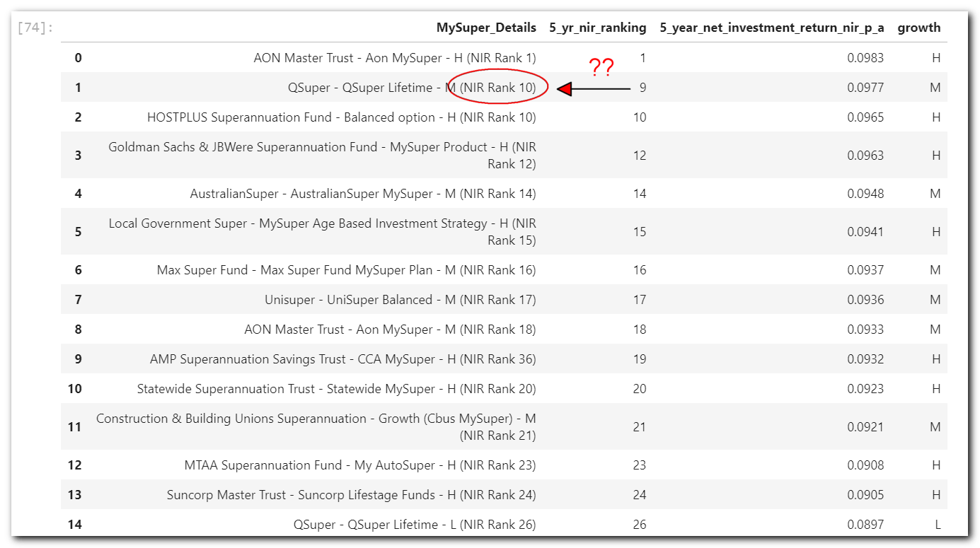Viewport: 980px width, 548px height.
Task: Click the return value 0.0908 for MTAA
Action: pos(865,465)
